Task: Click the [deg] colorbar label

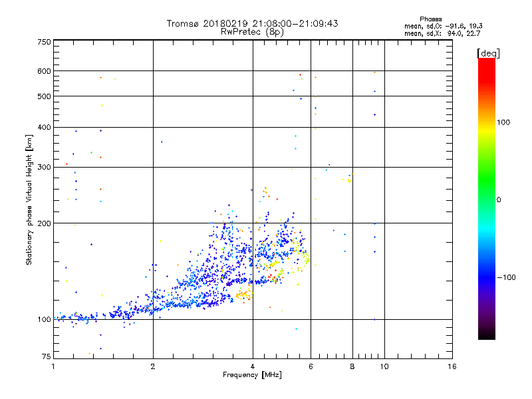Action: [x=488, y=53]
